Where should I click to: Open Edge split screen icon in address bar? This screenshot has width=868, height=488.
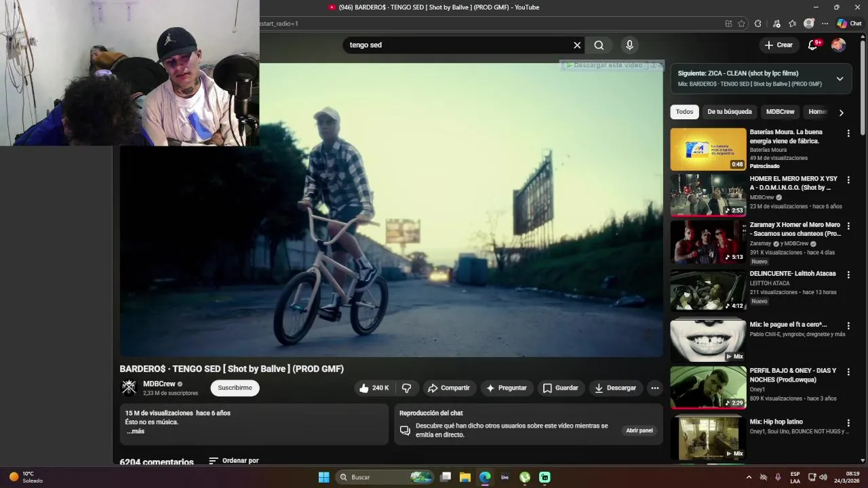(x=728, y=24)
